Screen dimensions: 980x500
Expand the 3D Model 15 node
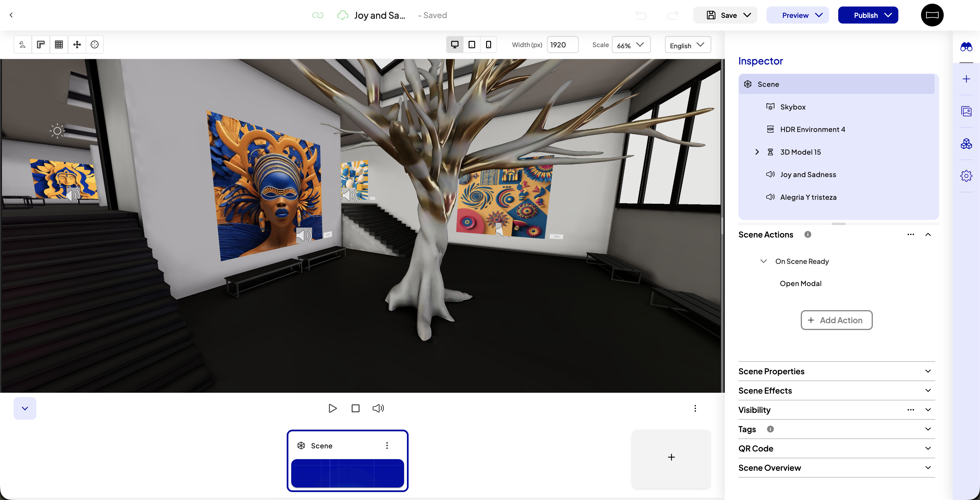(757, 152)
